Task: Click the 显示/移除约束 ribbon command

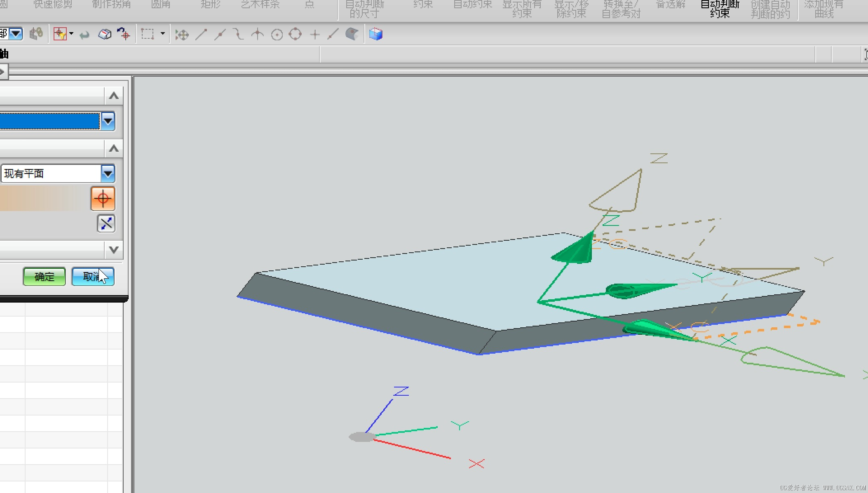Action: (571, 9)
